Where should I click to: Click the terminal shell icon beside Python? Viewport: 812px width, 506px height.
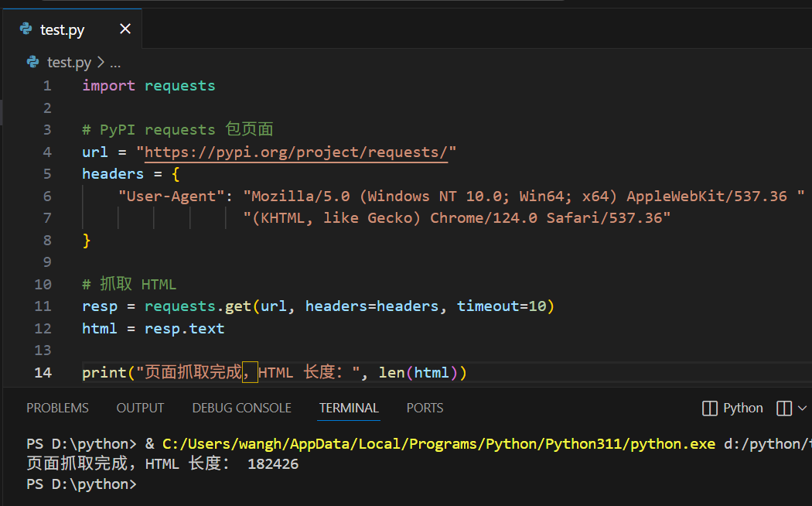tap(709, 408)
